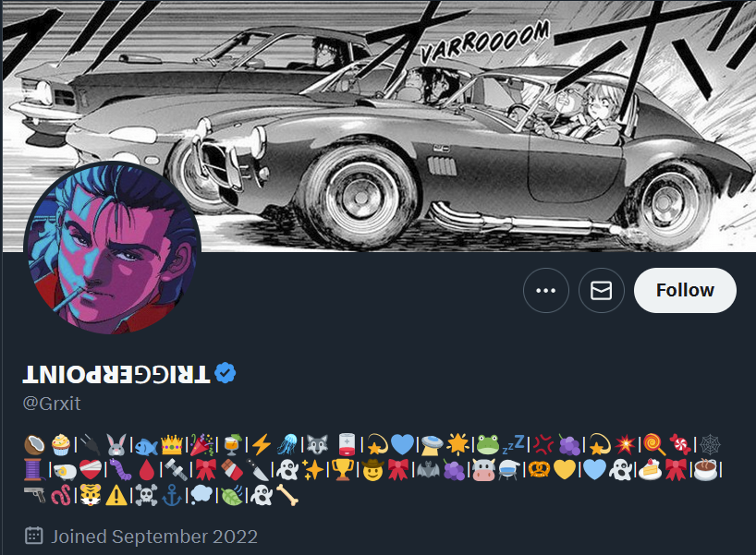This screenshot has width=756, height=555.
Task: Follow the TRIGGERPOINT account
Action: 685,291
